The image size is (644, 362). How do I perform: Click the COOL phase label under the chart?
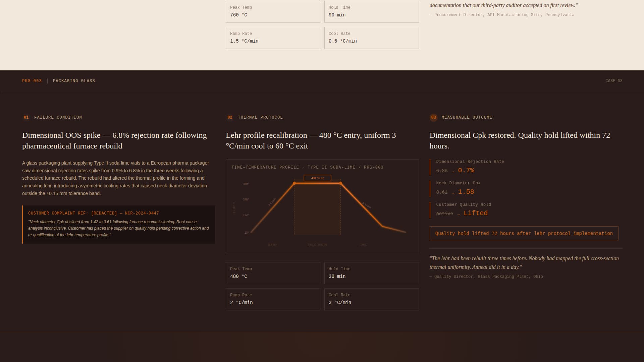[x=363, y=245]
